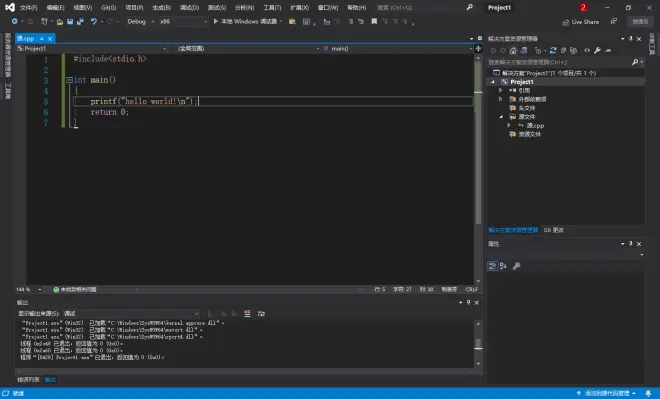Expand the 源.cpp tree node
Image resolution: width=660 pixels, height=399 pixels.
click(x=508, y=125)
